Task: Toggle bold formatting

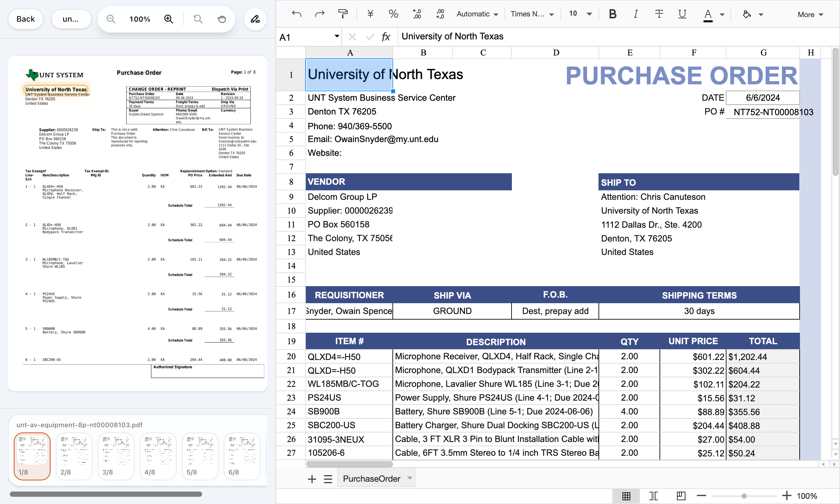Action: pyautogui.click(x=613, y=14)
